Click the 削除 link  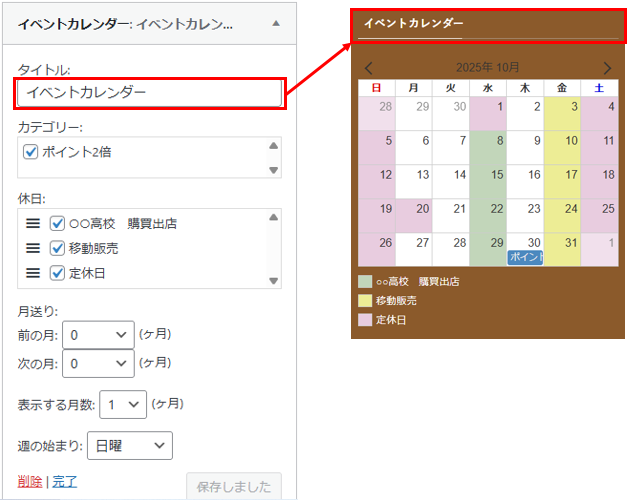(x=30, y=482)
